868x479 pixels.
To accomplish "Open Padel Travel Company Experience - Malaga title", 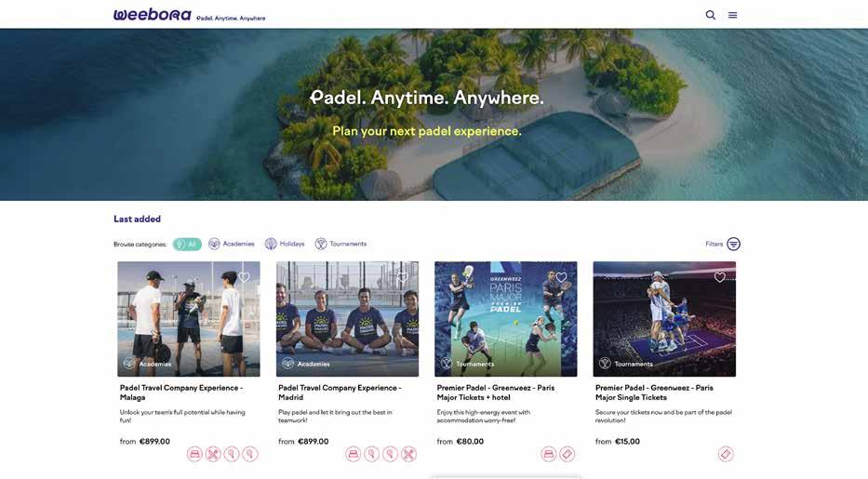I will (x=181, y=393).
